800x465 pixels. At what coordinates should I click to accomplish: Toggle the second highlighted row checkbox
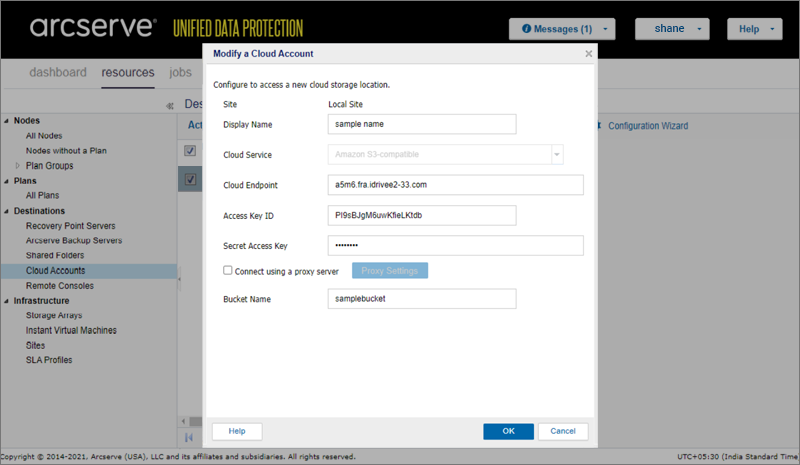tap(190, 180)
